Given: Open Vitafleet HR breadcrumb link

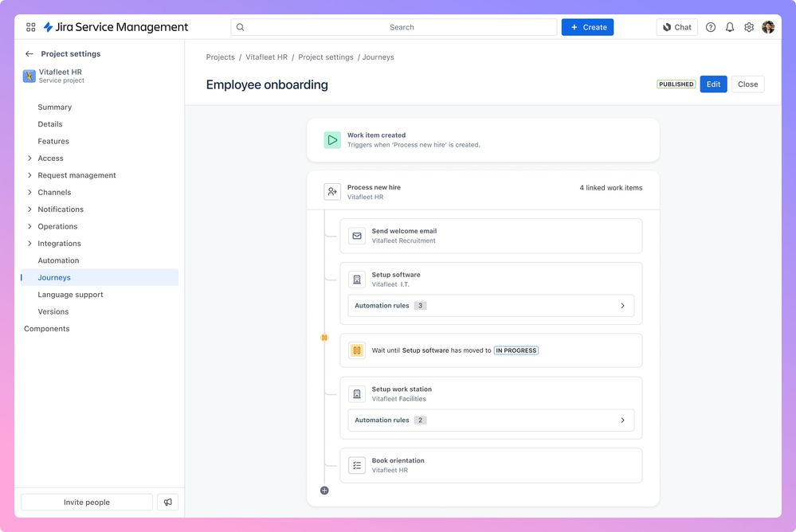Looking at the screenshot, I should coord(266,57).
